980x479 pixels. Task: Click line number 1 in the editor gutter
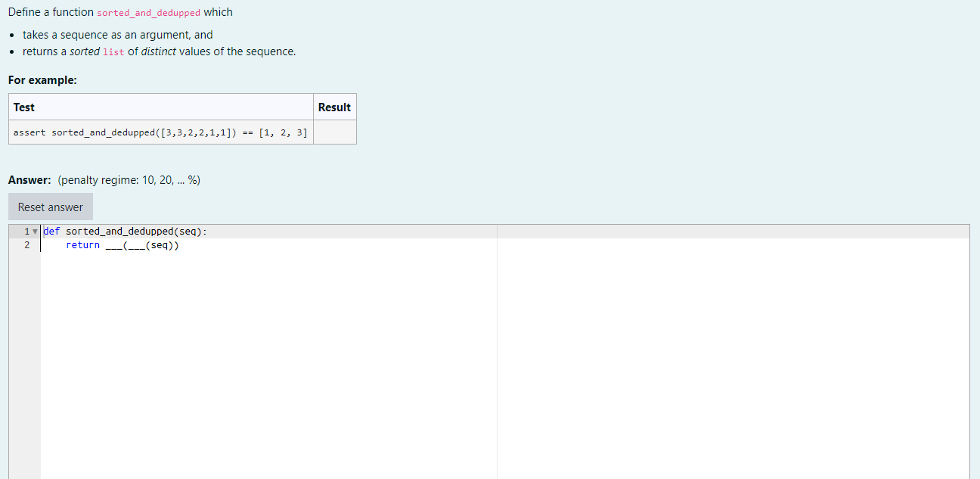click(x=26, y=231)
